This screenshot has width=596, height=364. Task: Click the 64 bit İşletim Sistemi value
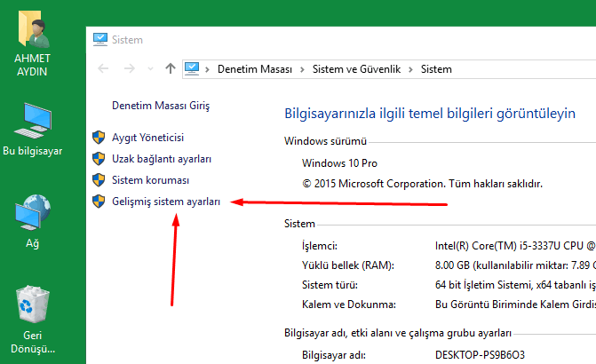[515, 285]
